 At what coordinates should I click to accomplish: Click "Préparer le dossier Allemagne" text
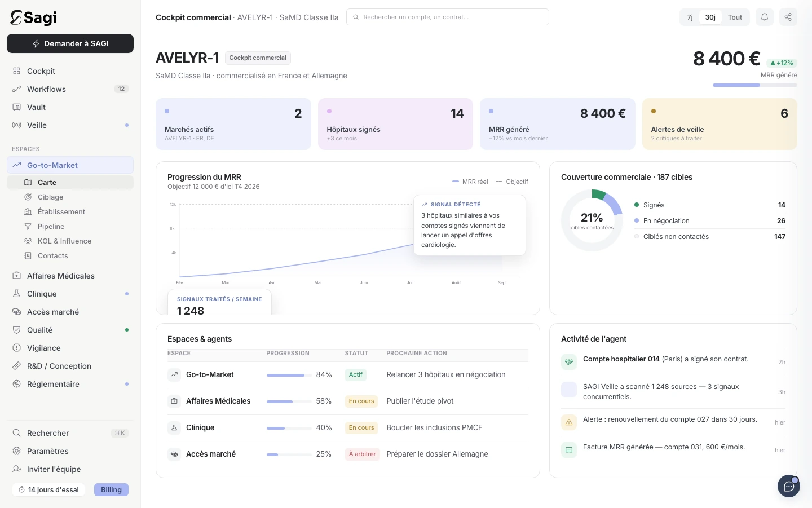[438, 454]
